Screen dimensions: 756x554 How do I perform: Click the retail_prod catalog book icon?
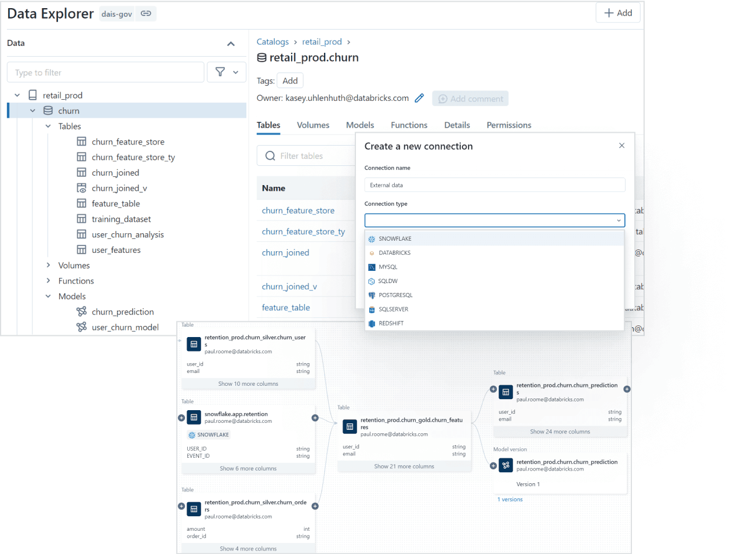click(x=33, y=95)
